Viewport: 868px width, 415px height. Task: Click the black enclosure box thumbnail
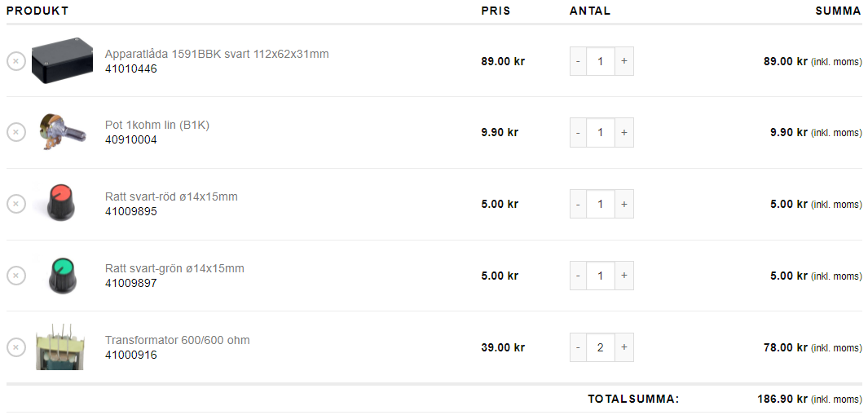[x=62, y=60]
